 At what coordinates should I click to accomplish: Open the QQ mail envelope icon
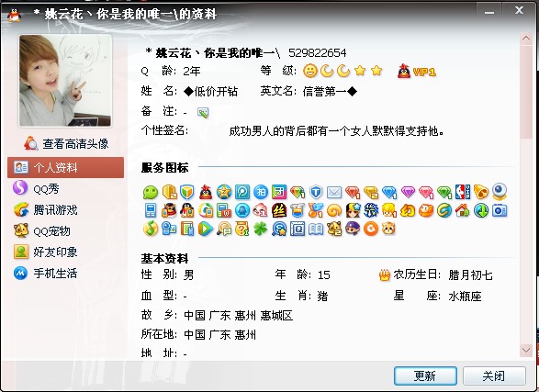click(x=334, y=193)
